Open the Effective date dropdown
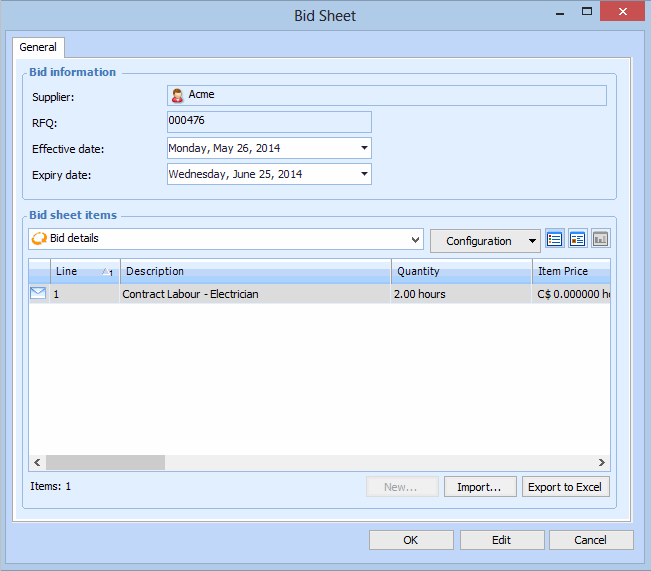 pyautogui.click(x=364, y=148)
